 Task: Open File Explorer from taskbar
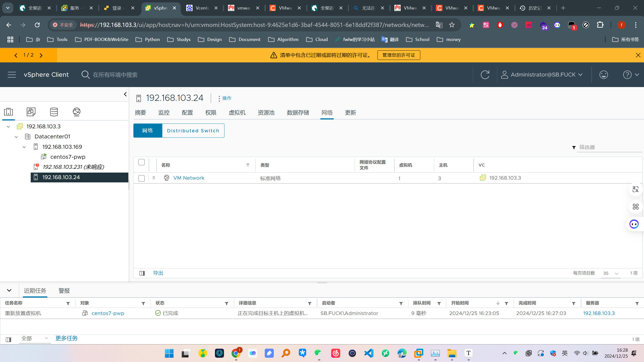(452, 353)
